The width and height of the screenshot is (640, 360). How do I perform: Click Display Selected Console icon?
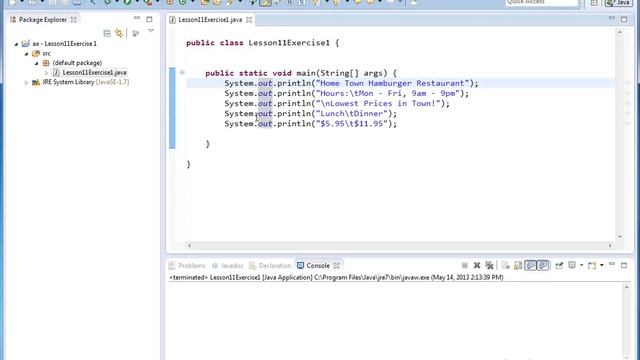coord(572,265)
